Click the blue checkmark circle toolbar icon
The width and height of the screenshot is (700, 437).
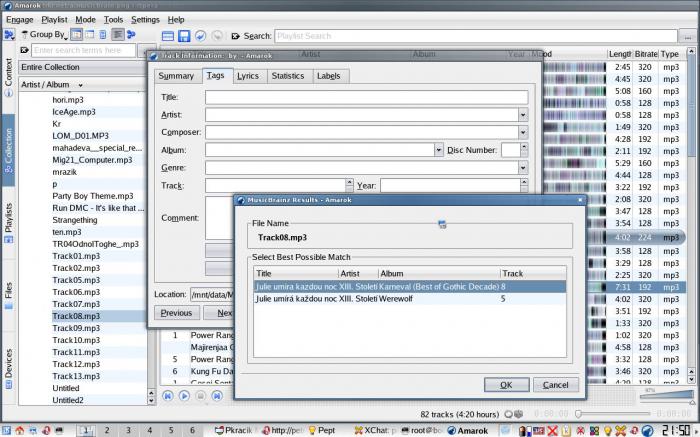[x=200, y=36]
